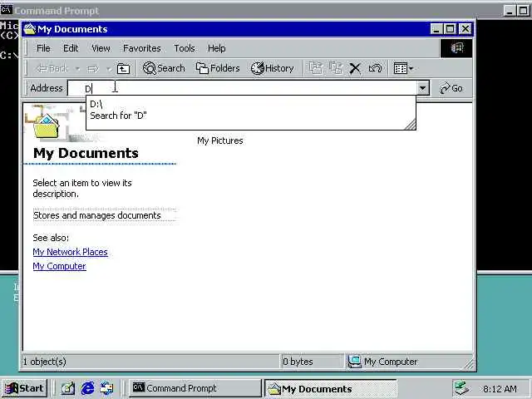The height and width of the screenshot is (399, 532).
Task: Click the Up one level folder icon
Action: (123, 68)
